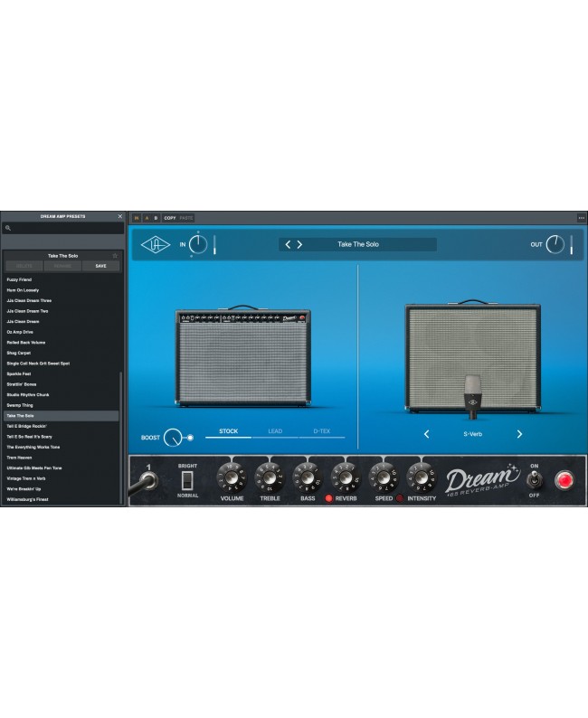Click the Universal Audio diamond logo

(156, 244)
